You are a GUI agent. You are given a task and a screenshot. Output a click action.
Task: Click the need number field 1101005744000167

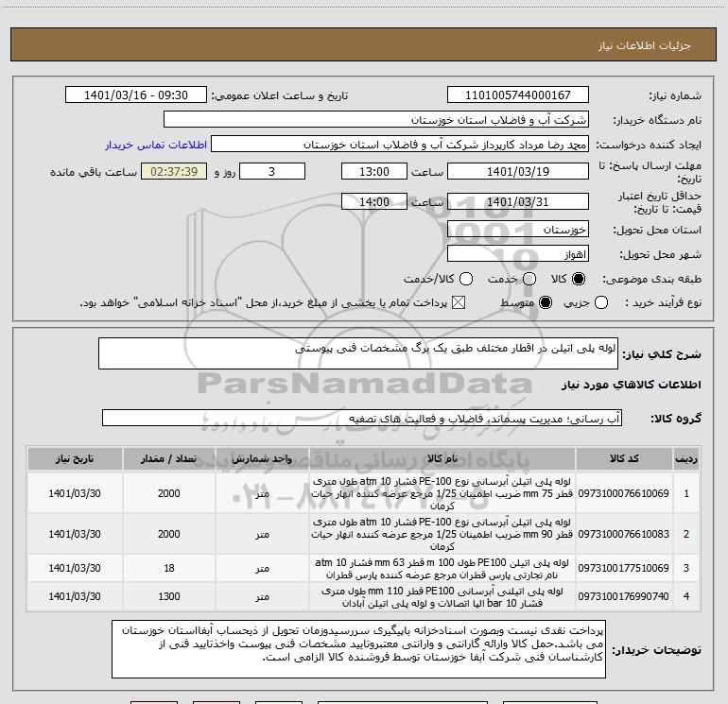point(518,95)
